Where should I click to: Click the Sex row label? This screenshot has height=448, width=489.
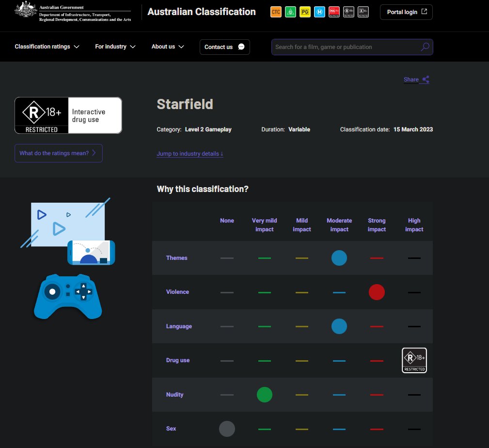click(171, 429)
